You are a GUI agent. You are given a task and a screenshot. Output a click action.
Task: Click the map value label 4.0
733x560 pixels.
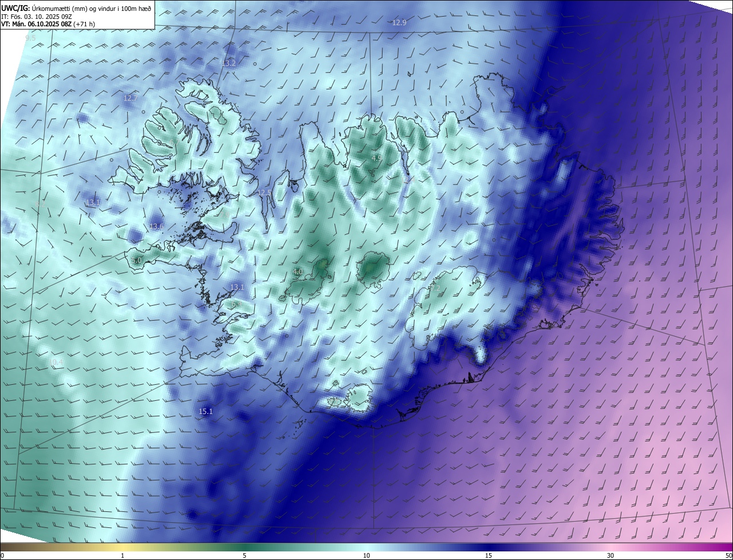pyautogui.click(x=298, y=271)
